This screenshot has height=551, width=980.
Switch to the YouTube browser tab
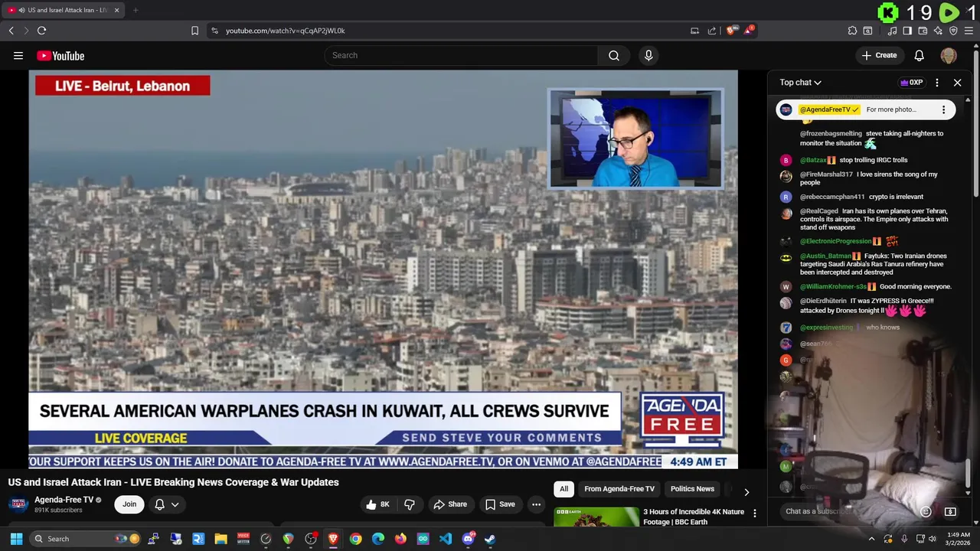pyautogui.click(x=63, y=10)
